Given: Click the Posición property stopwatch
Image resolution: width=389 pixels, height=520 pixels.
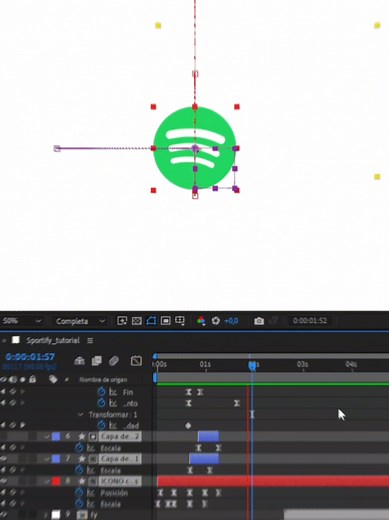Looking at the screenshot, I should coord(79,492).
